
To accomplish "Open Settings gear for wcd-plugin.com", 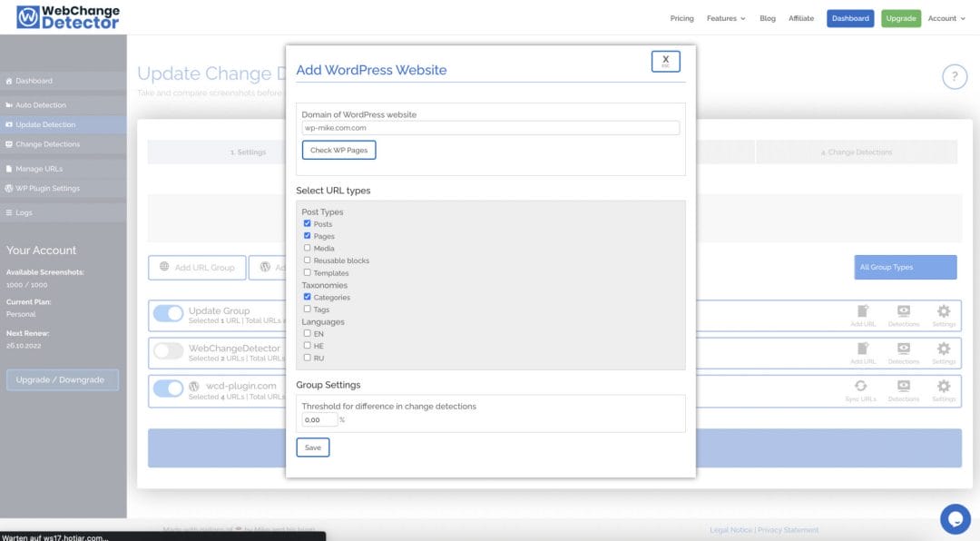I will coord(944,390).
